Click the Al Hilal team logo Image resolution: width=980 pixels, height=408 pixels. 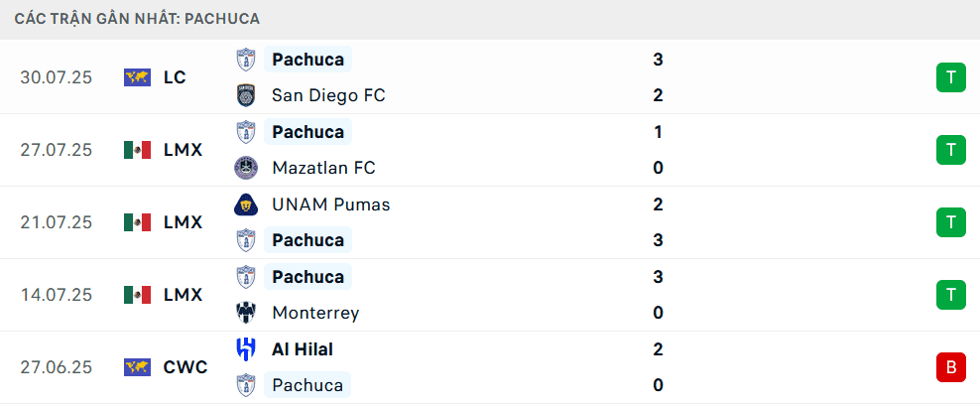tap(245, 349)
